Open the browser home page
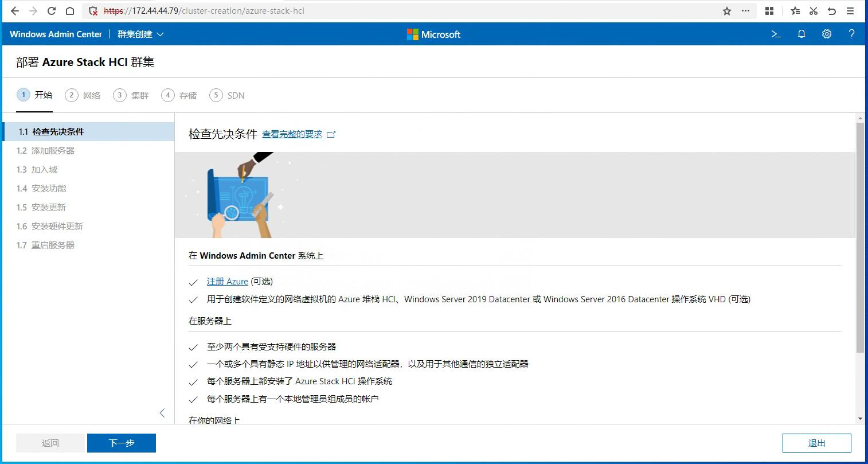Image resolution: width=868 pixels, height=464 pixels. point(70,11)
